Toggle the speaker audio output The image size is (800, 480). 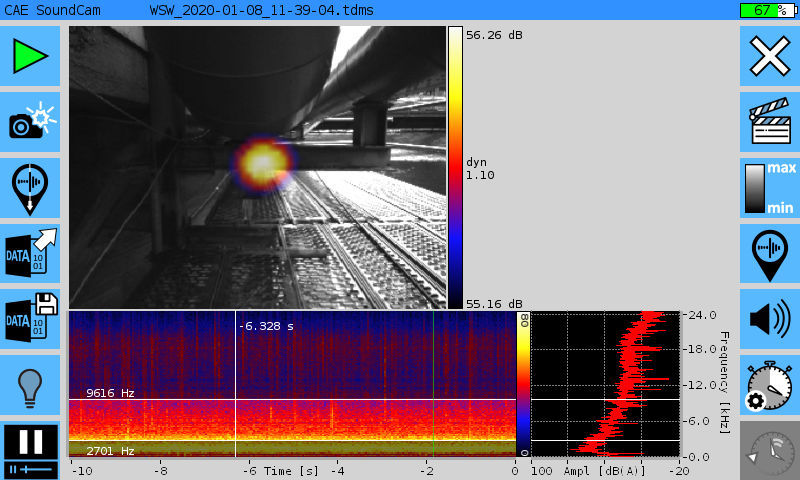click(770, 319)
